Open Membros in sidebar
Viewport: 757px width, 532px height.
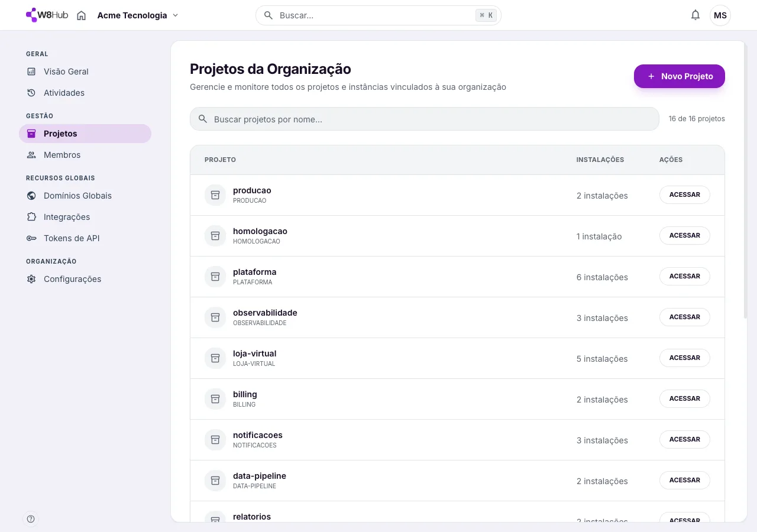click(x=85, y=155)
